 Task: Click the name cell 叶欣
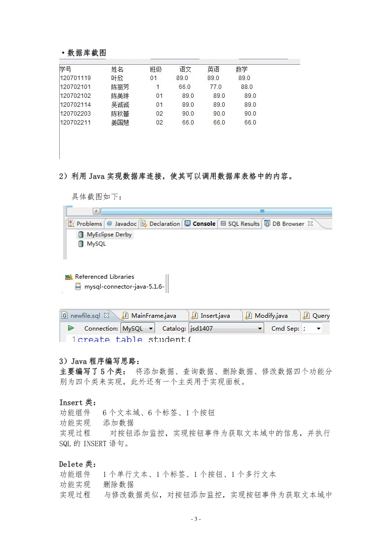118,78
